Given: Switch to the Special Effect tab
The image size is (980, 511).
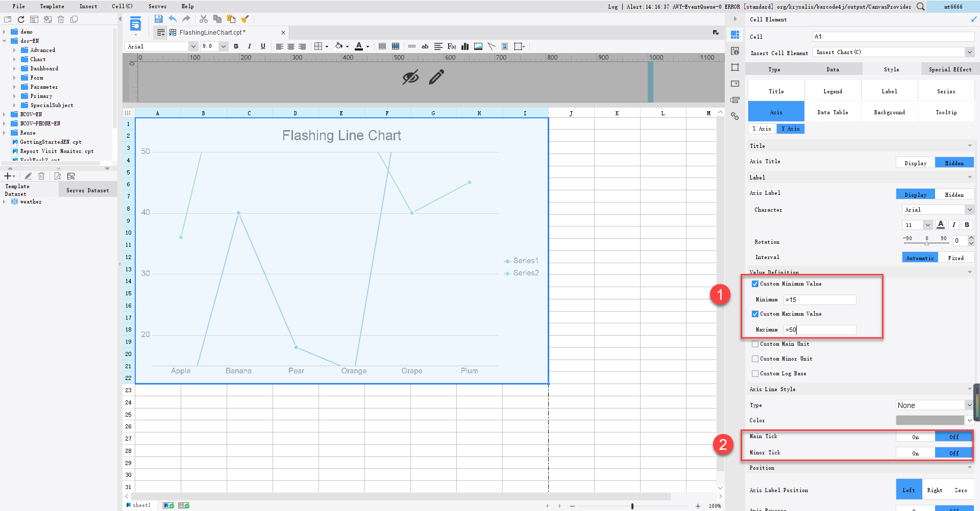Looking at the screenshot, I should pos(949,69).
